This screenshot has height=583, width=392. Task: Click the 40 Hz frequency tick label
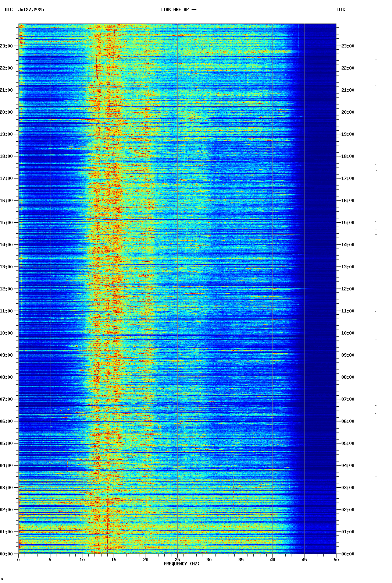click(272, 560)
